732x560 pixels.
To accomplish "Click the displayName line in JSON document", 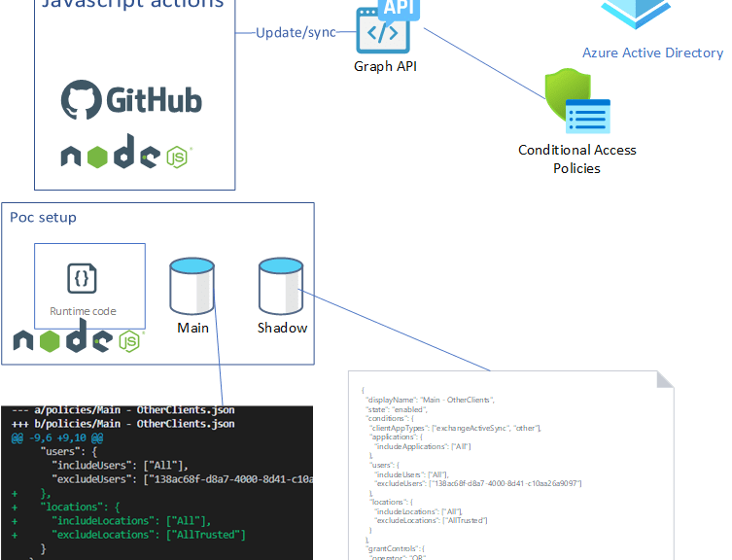I will click(x=429, y=400).
